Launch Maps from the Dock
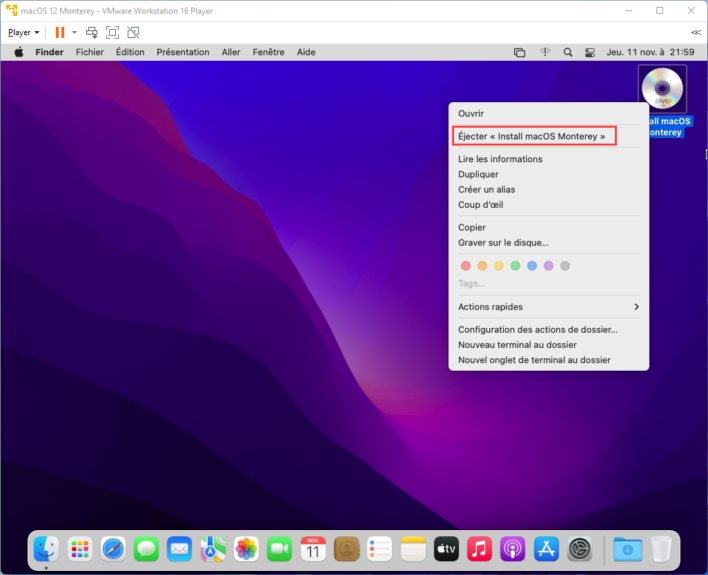 [x=213, y=549]
